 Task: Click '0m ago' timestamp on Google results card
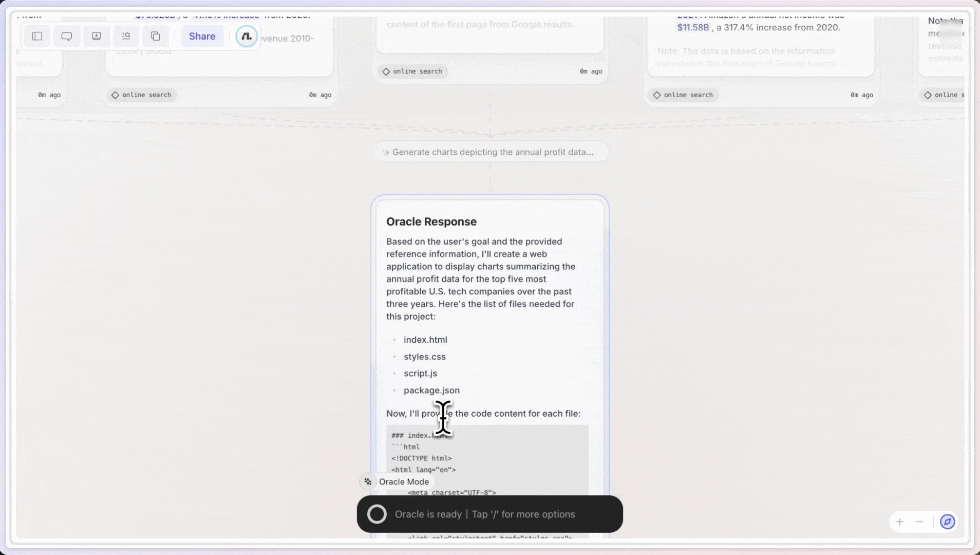[591, 71]
